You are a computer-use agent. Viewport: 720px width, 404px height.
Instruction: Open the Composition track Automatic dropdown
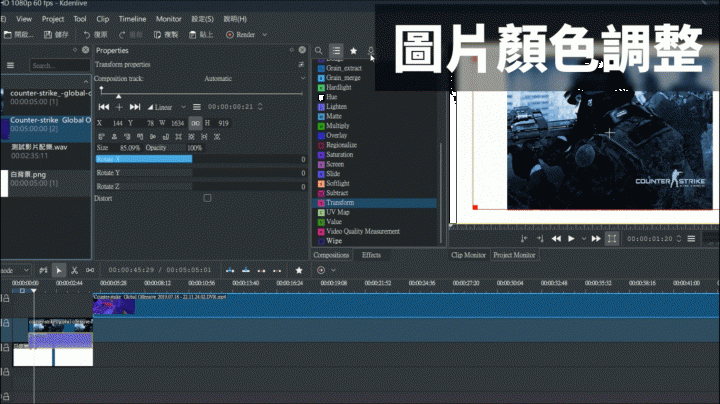click(254, 79)
